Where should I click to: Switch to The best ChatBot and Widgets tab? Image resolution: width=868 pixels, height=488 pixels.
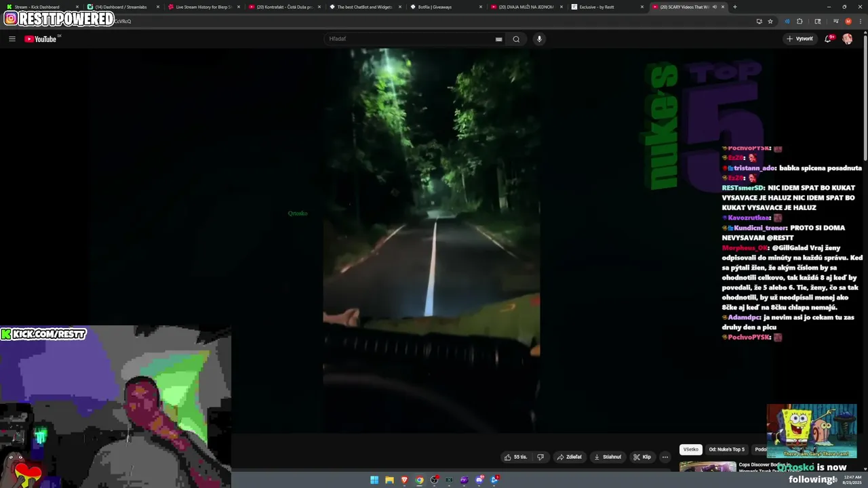coord(364,7)
